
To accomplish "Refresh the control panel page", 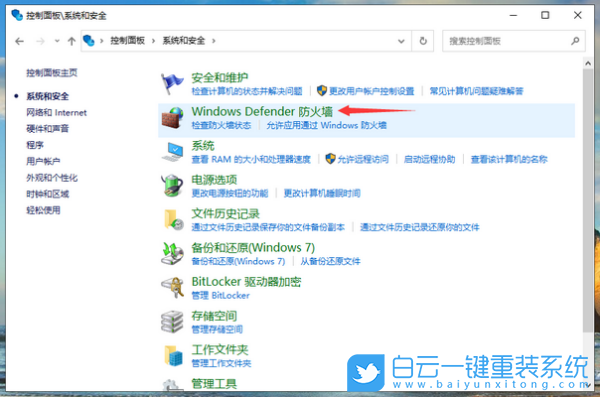I will point(423,41).
